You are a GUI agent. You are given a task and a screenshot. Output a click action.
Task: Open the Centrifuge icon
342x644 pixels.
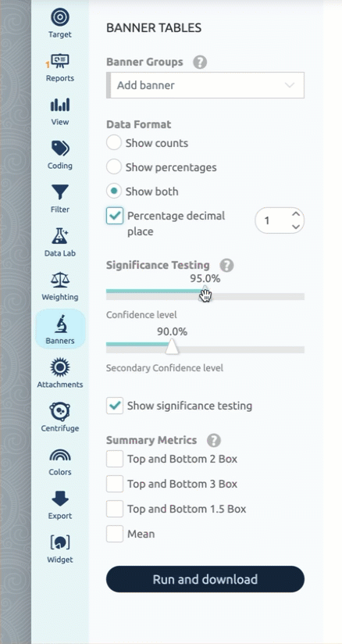coord(60,411)
